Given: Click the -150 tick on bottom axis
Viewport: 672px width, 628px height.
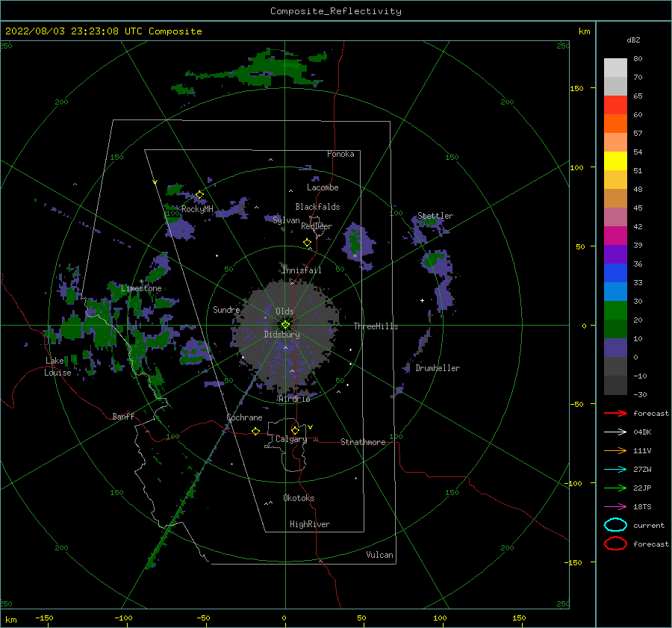Looking at the screenshot, I should [x=44, y=618].
